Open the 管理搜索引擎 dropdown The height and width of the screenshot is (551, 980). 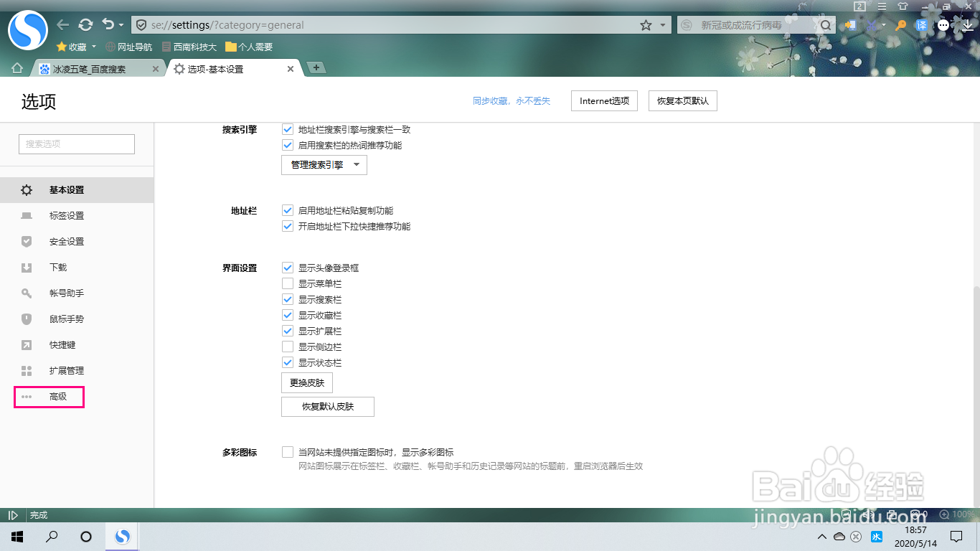pyautogui.click(x=324, y=164)
